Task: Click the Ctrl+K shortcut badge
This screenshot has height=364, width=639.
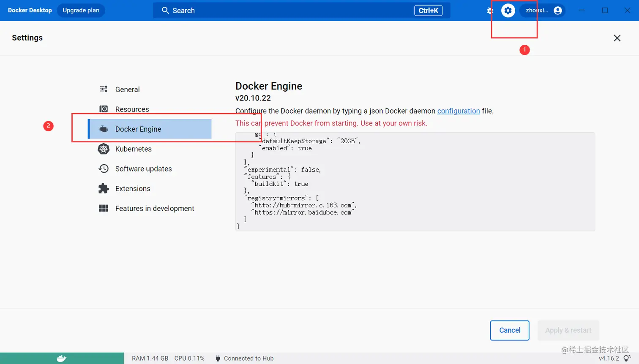Action: pos(428,11)
